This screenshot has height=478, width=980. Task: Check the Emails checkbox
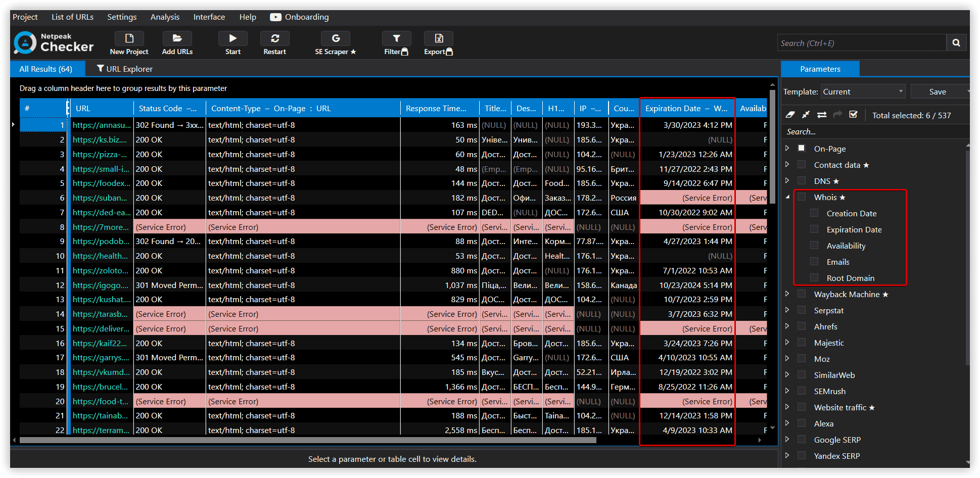(814, 262)
